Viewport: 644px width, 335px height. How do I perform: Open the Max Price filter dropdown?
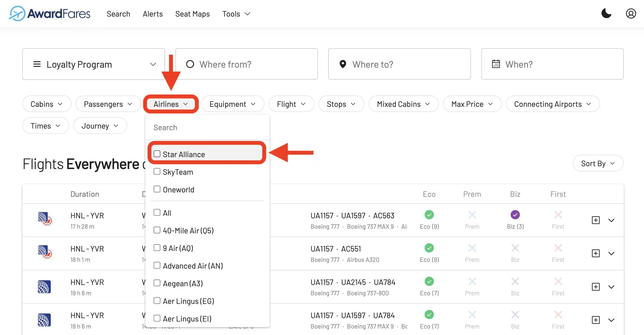coord(472,104)
